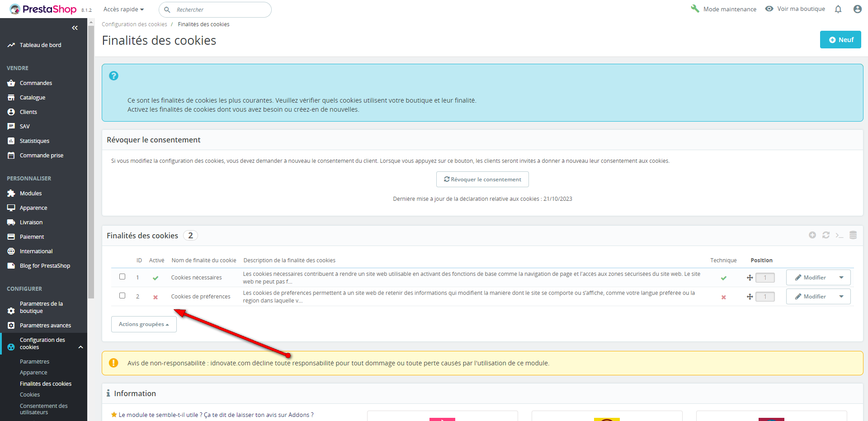868x421 pixels.
Task: Export to SQL Manager database icon
Action: coord(853,235)
